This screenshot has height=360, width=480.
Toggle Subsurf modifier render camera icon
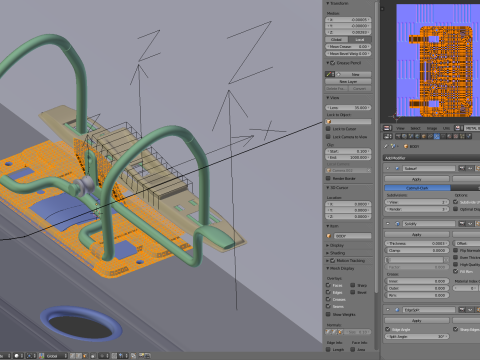(x=462, y=168)
